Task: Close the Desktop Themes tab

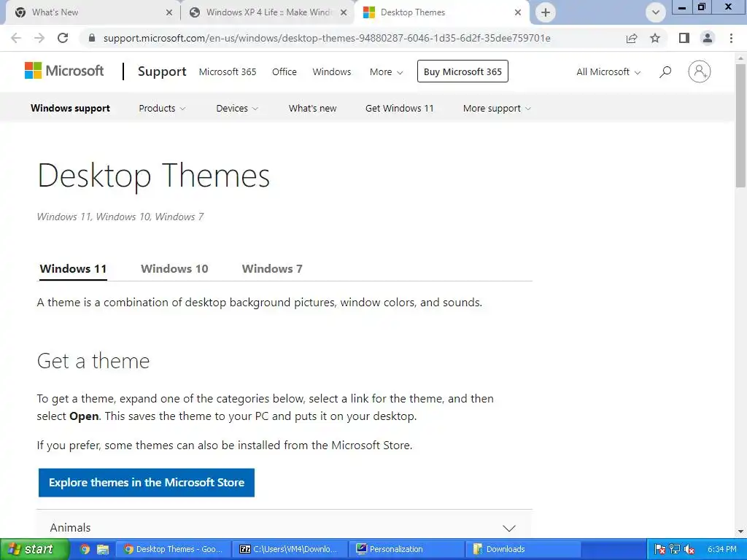Action: pos(518,12)
